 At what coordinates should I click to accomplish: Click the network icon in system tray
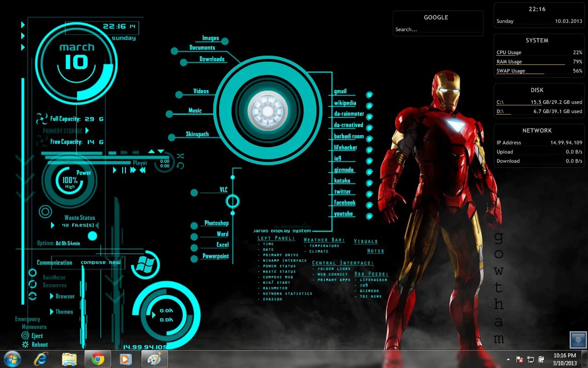pos(531,359)
